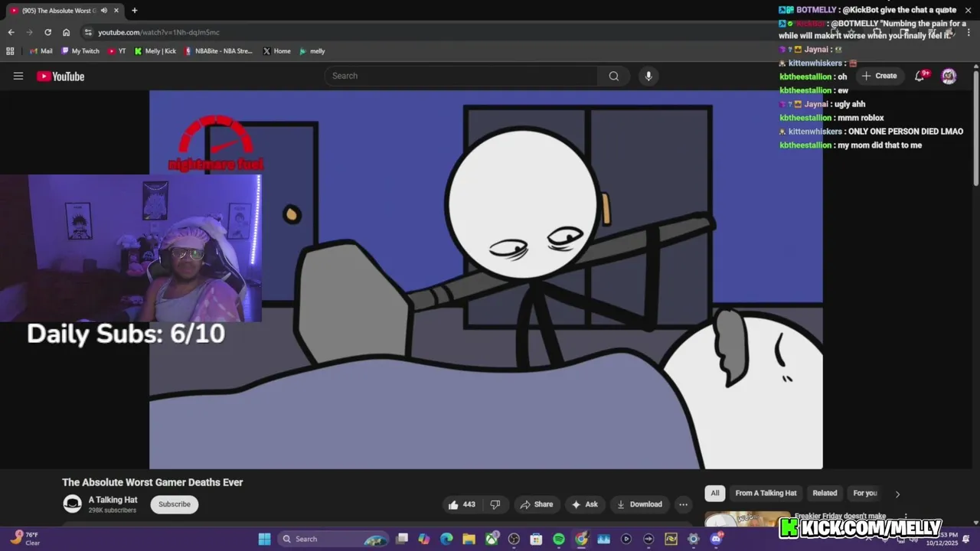Image resolution: width=980 pixels, height=551 pixels.
Task: Dislike the video with thumbs down
Action: tap(495, 504)
